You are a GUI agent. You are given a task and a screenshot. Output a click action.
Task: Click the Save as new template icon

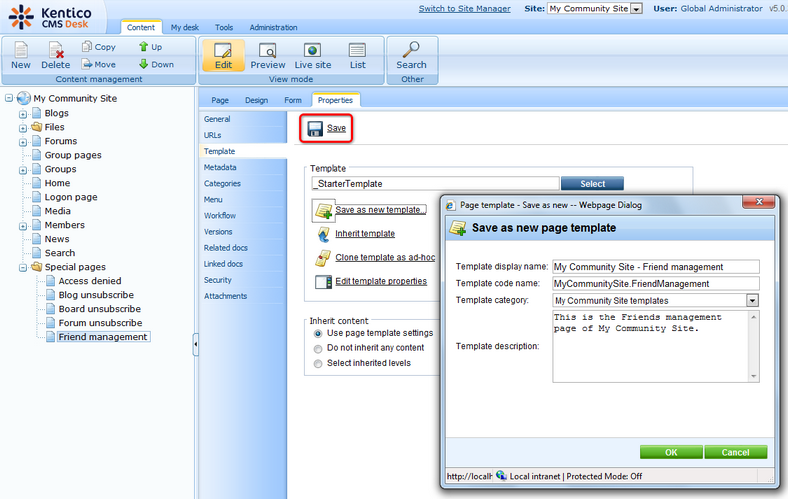[323, 211]
